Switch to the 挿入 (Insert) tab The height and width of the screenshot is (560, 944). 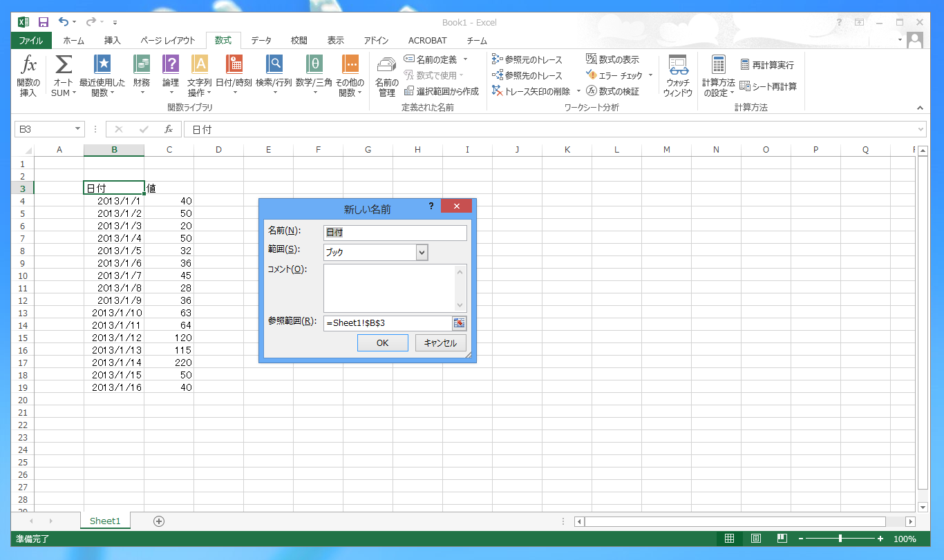tap(113, 40)
